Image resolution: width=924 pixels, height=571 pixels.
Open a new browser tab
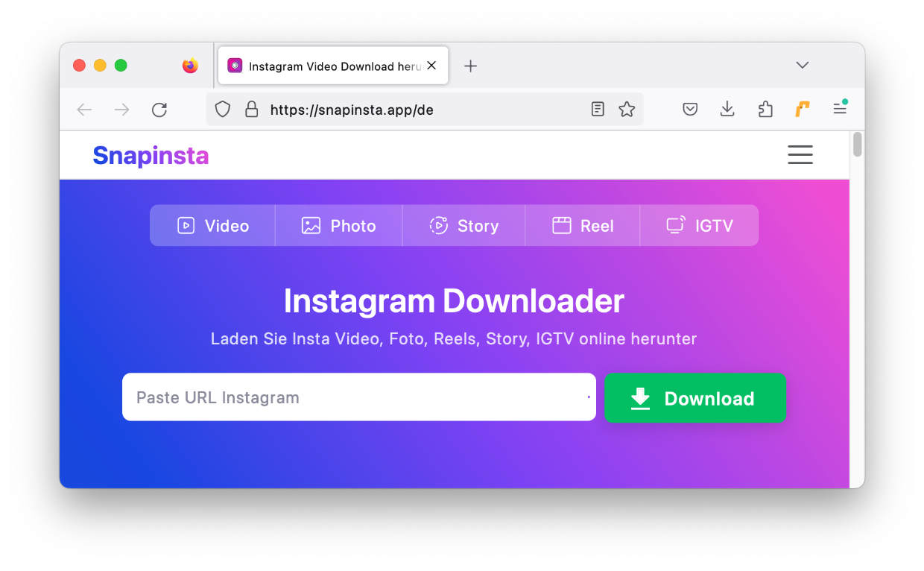[470, 66]
